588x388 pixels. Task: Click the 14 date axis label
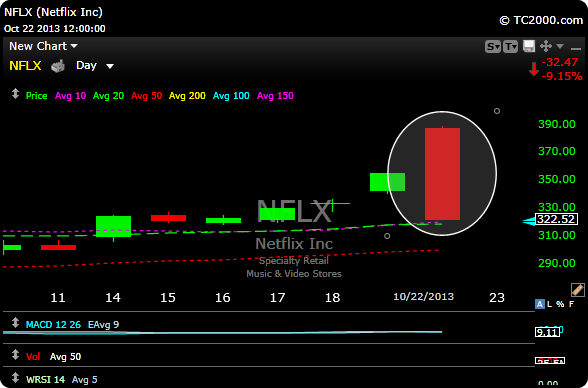(x=113, y=298)
